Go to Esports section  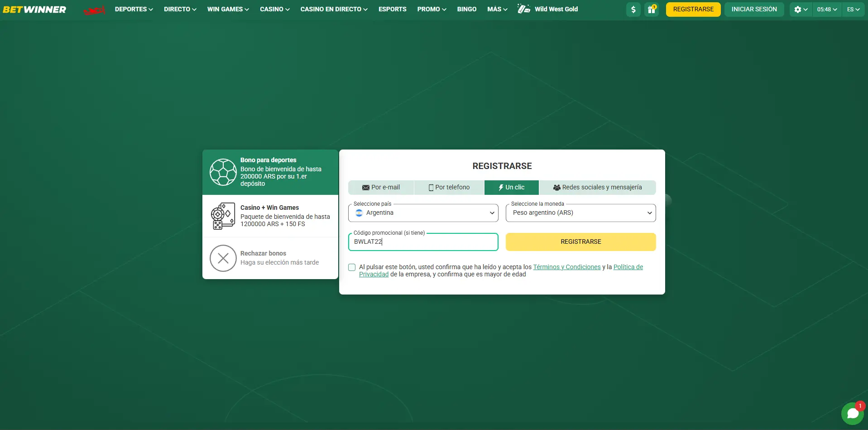point(393,9)
